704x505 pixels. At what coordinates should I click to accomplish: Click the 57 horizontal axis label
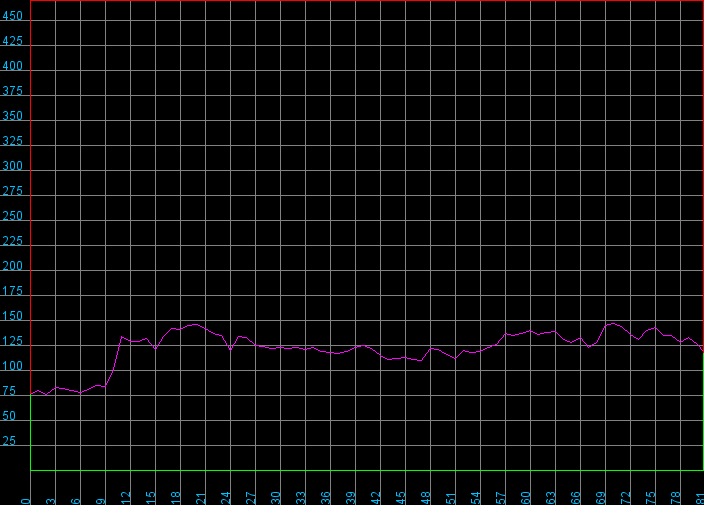tap(501, 498)
